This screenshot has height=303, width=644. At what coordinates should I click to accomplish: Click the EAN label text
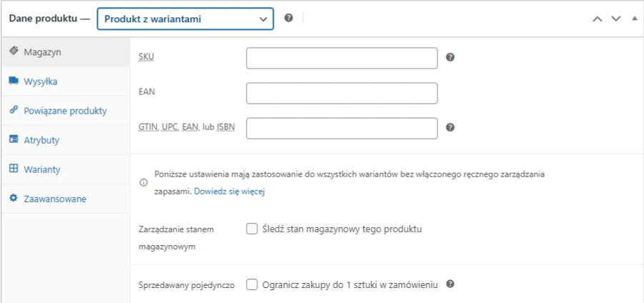[147, 92]
